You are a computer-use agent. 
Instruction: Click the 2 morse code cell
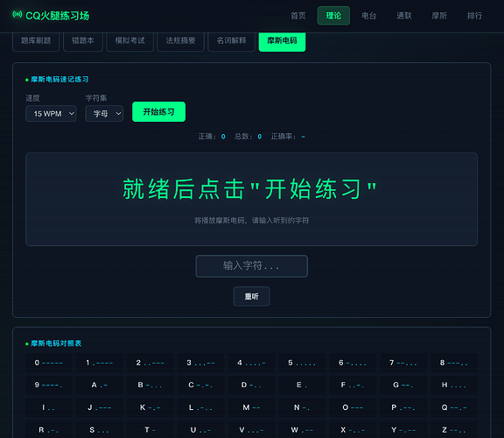(x=150, y=363)
